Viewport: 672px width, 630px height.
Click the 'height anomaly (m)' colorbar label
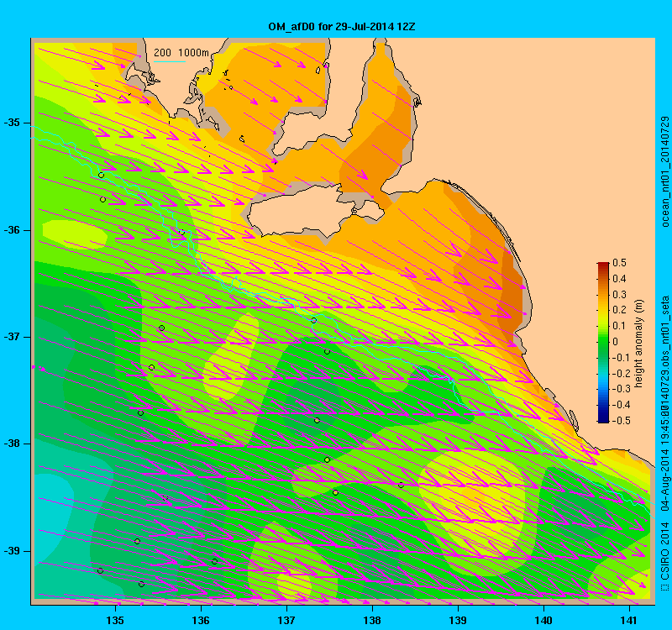click(x=638, y=344)
